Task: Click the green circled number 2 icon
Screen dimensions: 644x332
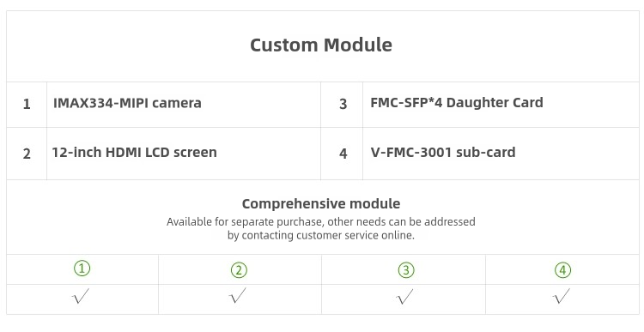Action: (239, 270)
